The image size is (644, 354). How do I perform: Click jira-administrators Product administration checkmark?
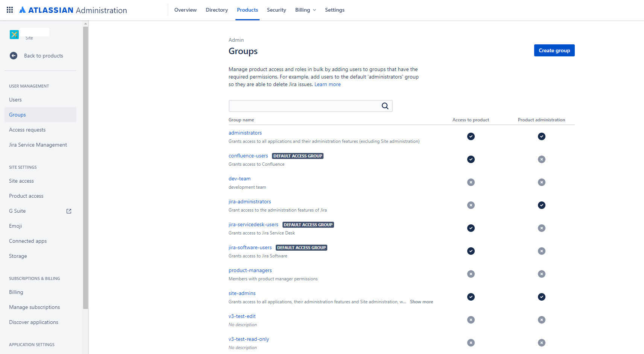(542, 205)
